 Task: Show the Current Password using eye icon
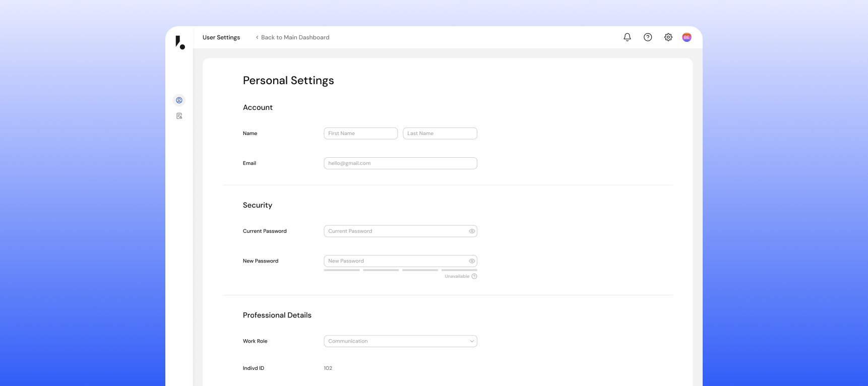472,231
